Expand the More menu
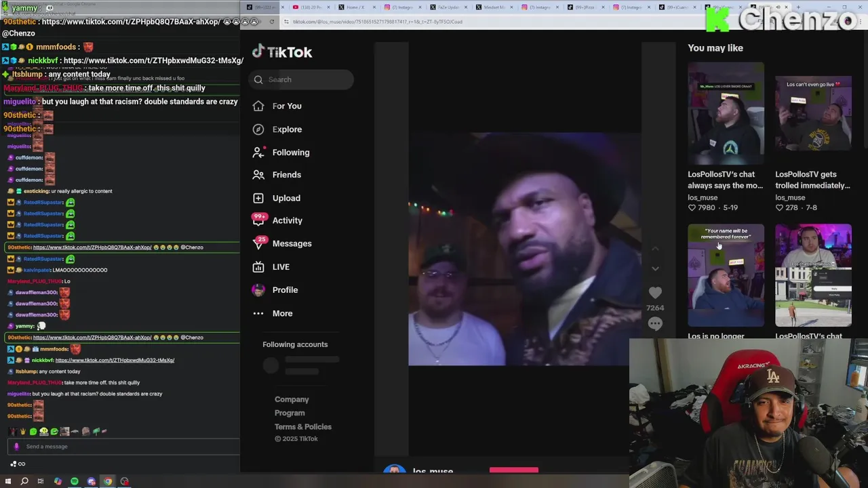The height and width of the screenshot is (488, 868). [273, 314]
